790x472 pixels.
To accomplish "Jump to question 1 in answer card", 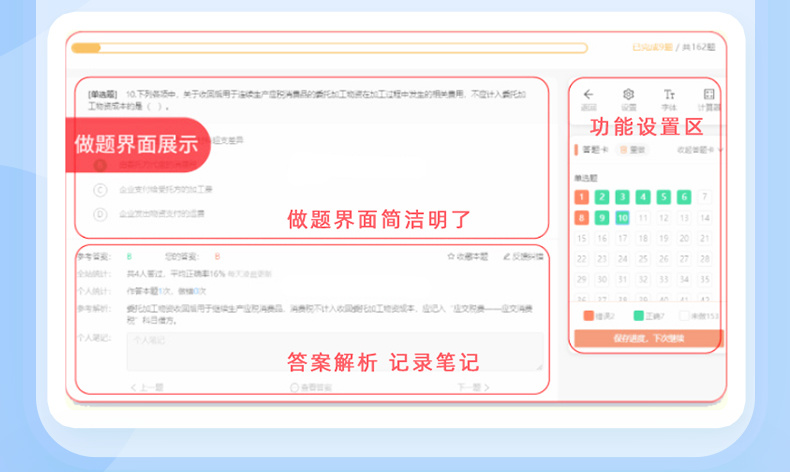I will tap(581, 197).
